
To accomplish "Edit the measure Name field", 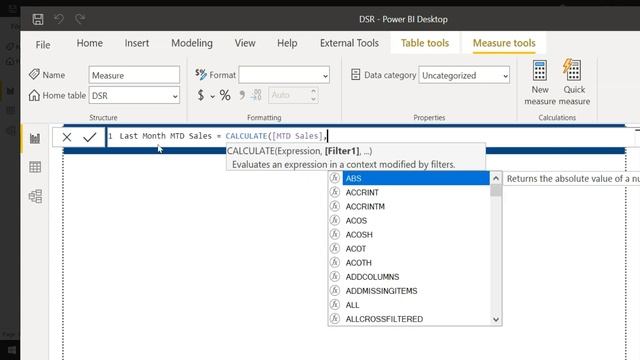I will click(x=134, y=75).
